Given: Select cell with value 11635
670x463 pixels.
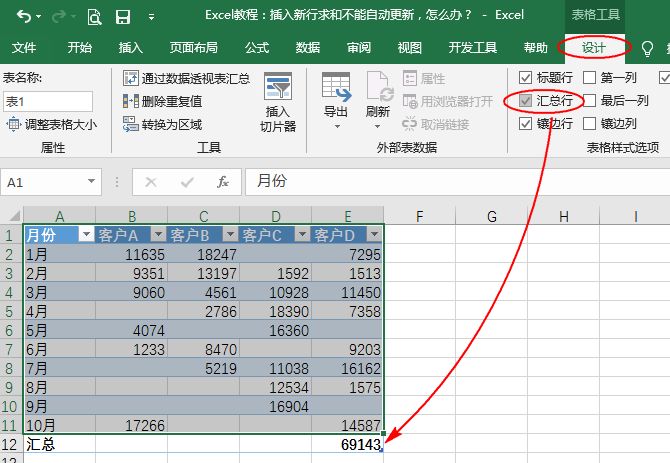Looking at the screenshot, I should (131, 255).
